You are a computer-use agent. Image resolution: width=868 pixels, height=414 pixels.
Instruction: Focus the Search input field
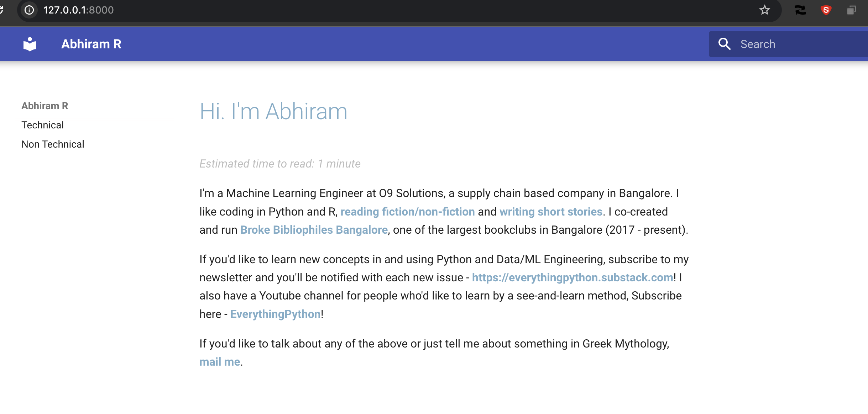pyautogui.click(x=801, y=44)
